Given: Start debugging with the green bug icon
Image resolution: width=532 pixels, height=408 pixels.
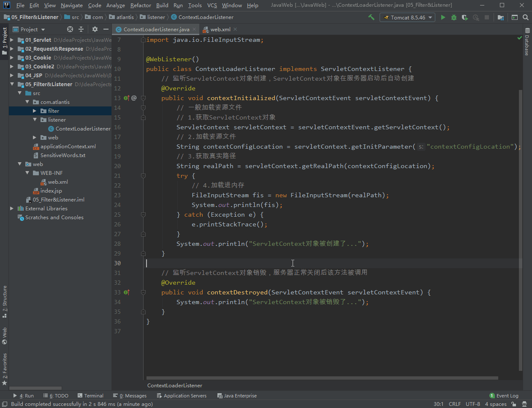Looking at the screenshot, I should (454, 17).
